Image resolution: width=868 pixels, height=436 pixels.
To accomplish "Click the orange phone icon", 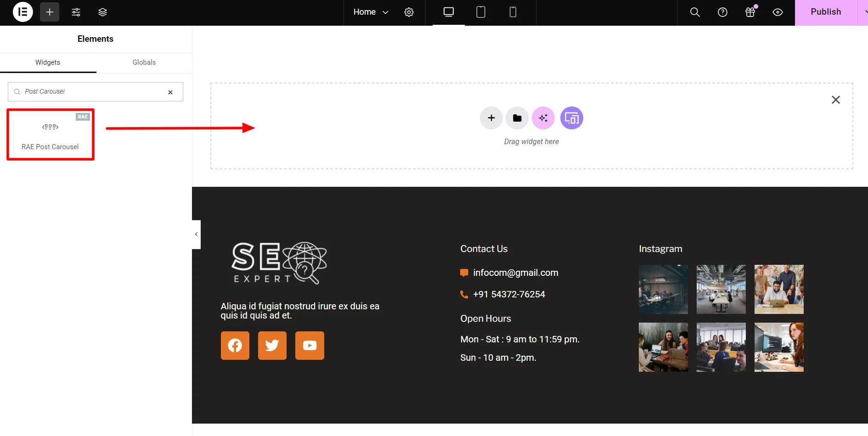I will click(464, 294).
